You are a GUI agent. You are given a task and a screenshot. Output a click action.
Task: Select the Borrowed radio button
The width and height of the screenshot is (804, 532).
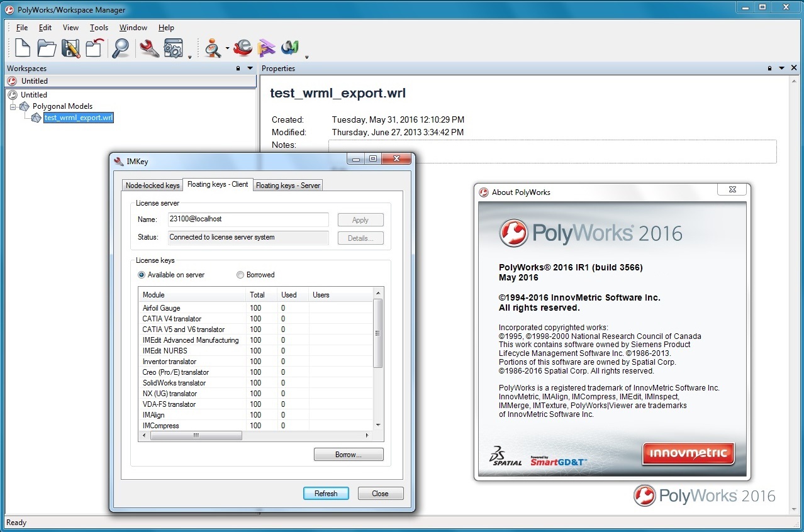coord(240,275)
